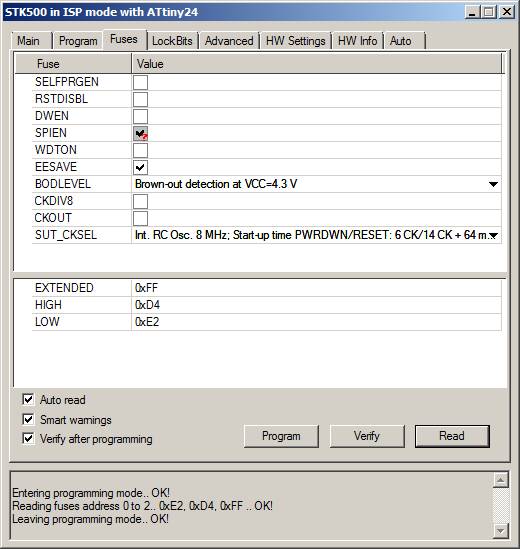Switch to HW Settings tab

(296, 41)
